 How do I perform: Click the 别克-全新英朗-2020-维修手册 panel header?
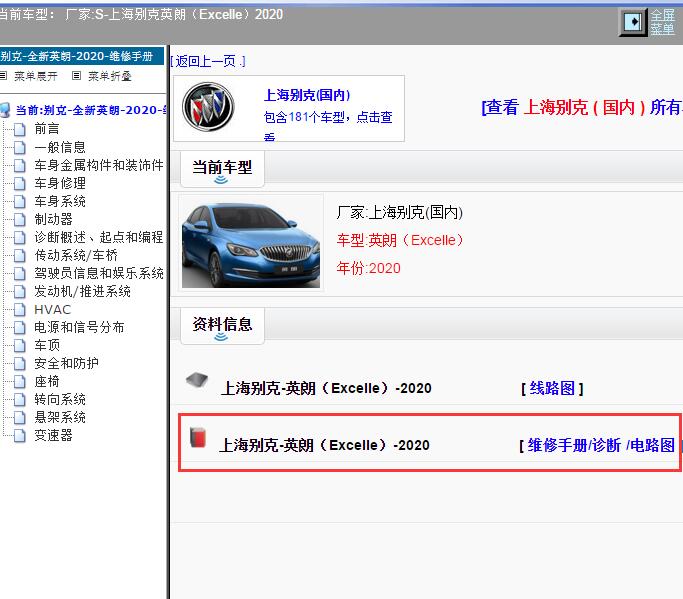point(82,56)
